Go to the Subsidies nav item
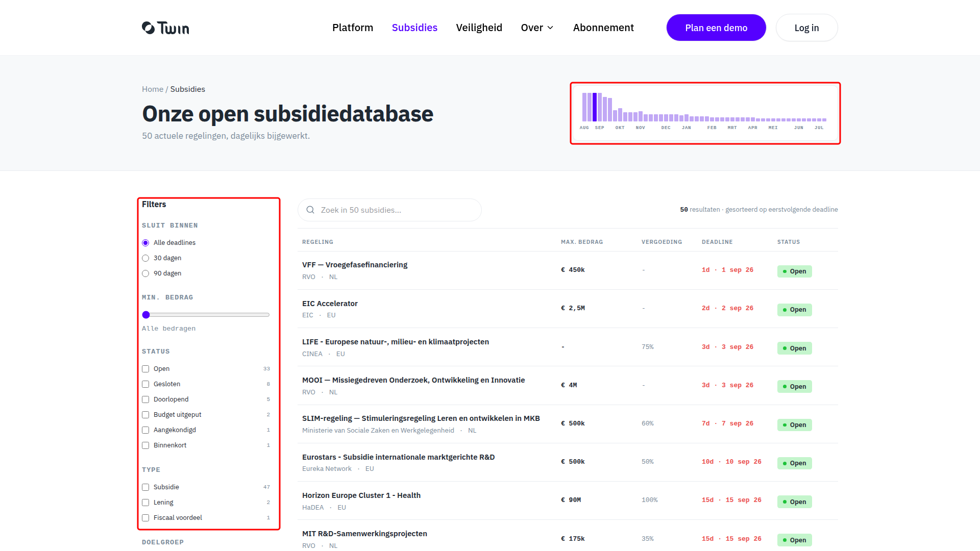The image size is (980, 551). pos(414,28)
